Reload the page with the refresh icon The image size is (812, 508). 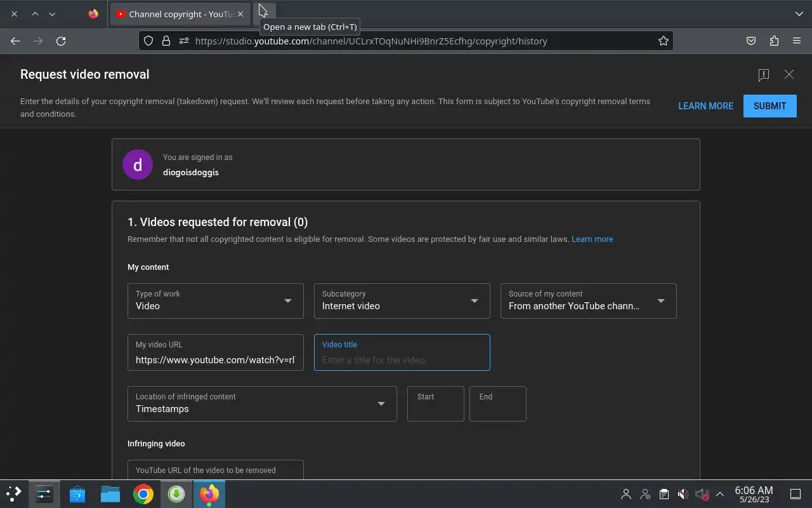point(61,41)
